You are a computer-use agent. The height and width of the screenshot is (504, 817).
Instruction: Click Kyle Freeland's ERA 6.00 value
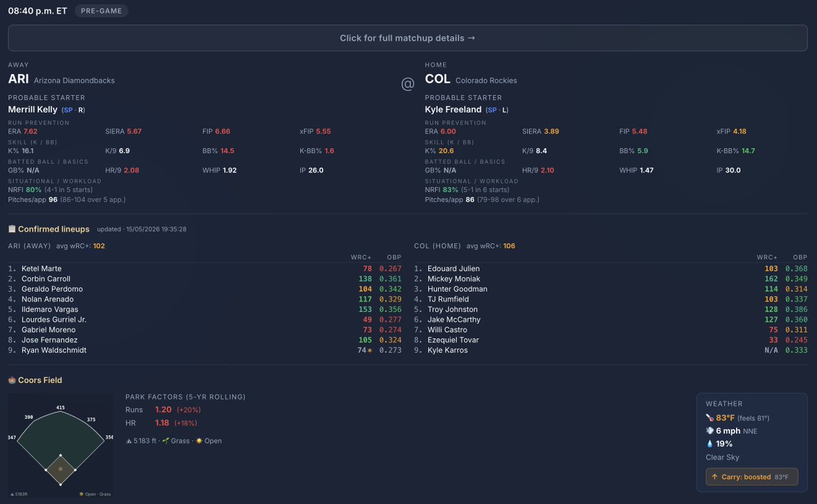(x=448, y=131)
